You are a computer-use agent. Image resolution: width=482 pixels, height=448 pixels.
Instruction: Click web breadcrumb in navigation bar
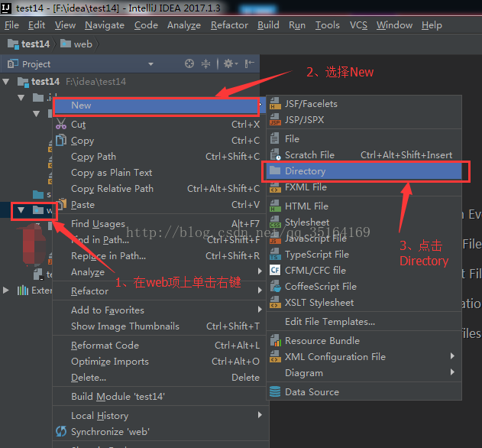77,44
